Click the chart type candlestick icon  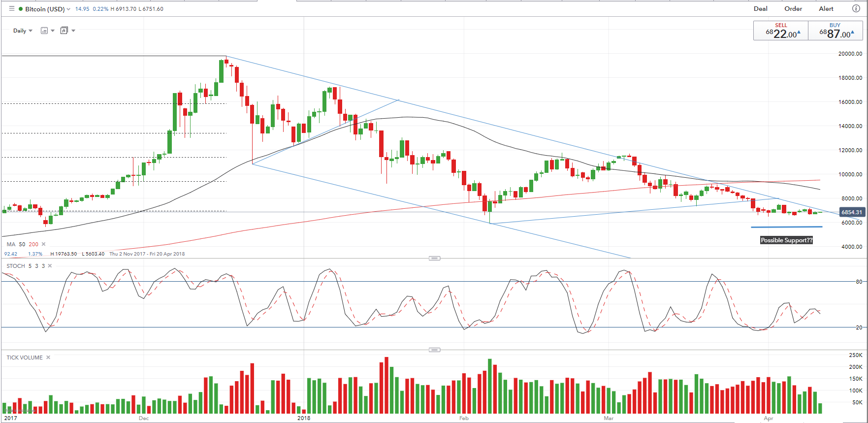pyautogui.click(x=64, y=31)
